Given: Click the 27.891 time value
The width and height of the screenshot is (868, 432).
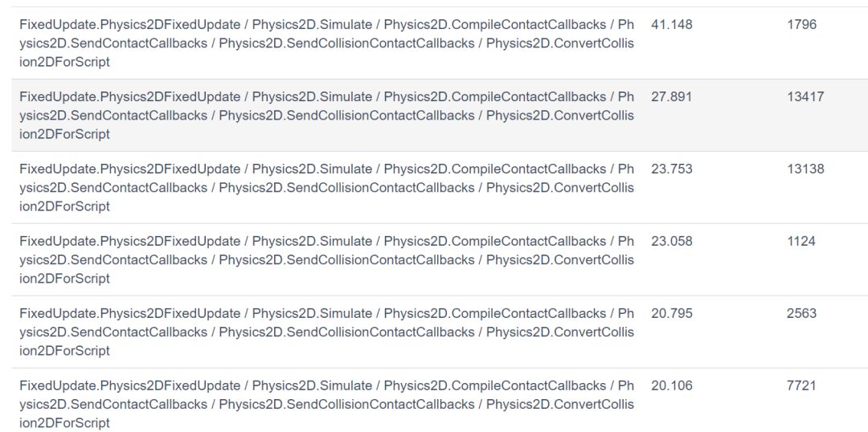Looking at the screenshot, I should coord(671,97).
